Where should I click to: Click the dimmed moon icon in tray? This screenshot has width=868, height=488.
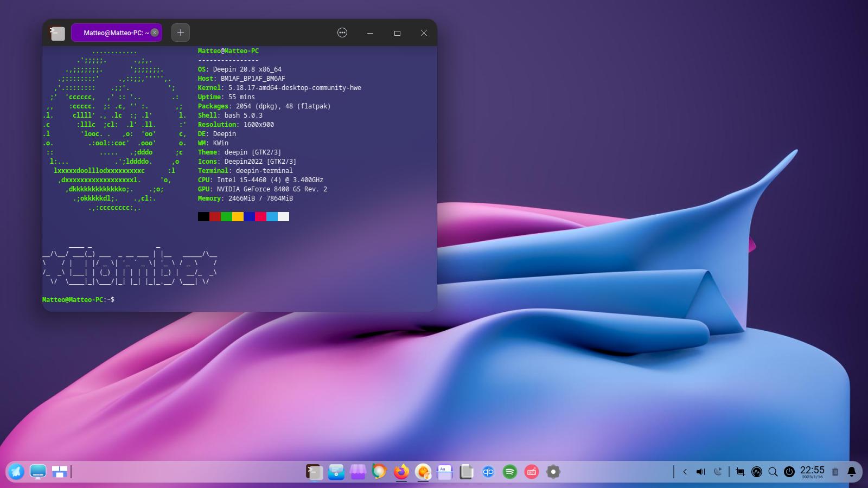click(x=718, y=472)
